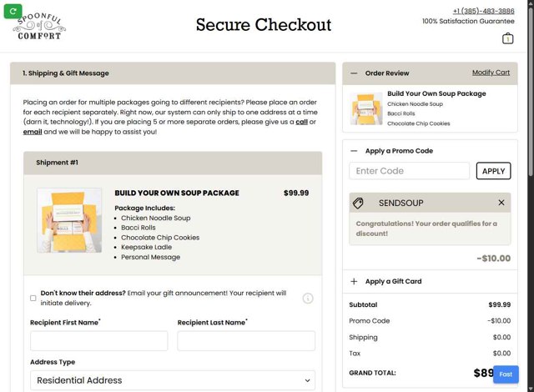The height and width of the screenshot is (392, 534).
Task: Check the Don't know their address box
Action: (x=33, y=298)
